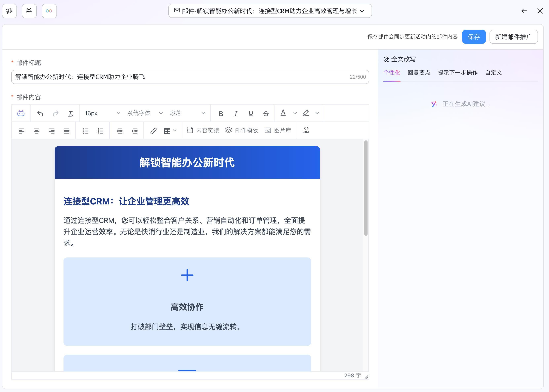Select the numbered list icon
This screenshot has width=549, height=392.
click(x=101, y=131)
